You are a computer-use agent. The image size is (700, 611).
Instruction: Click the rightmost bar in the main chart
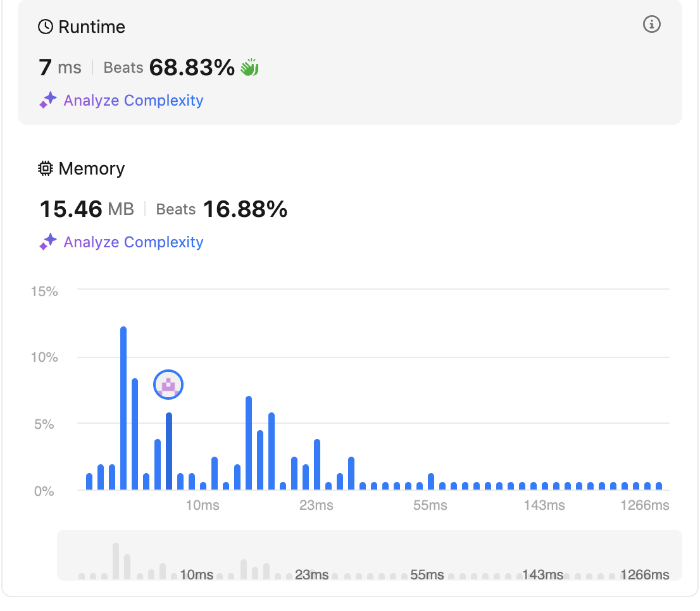pos(659,486)
